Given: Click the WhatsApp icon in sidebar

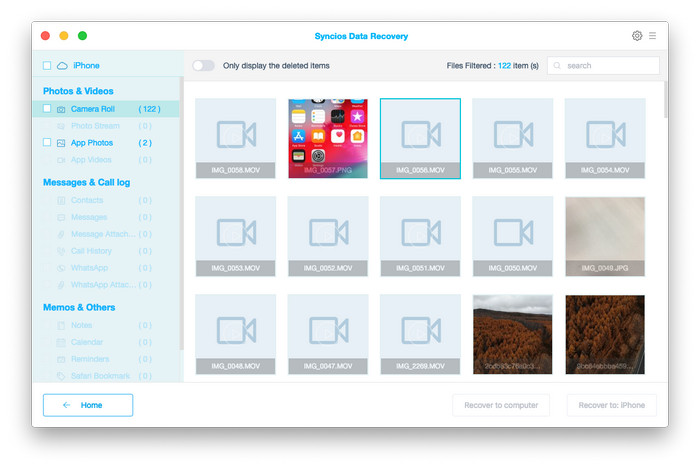Looking at the screenshot, I should pos(61,268).
